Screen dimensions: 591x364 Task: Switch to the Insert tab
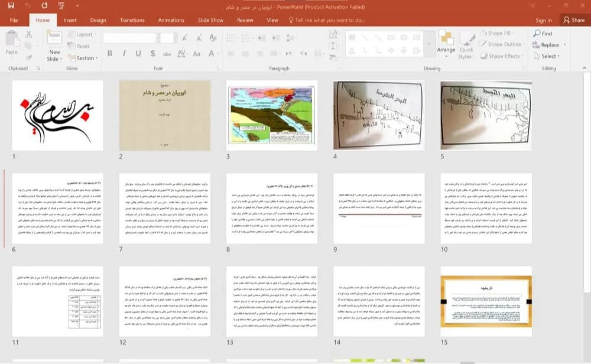[x=70, y=20]
